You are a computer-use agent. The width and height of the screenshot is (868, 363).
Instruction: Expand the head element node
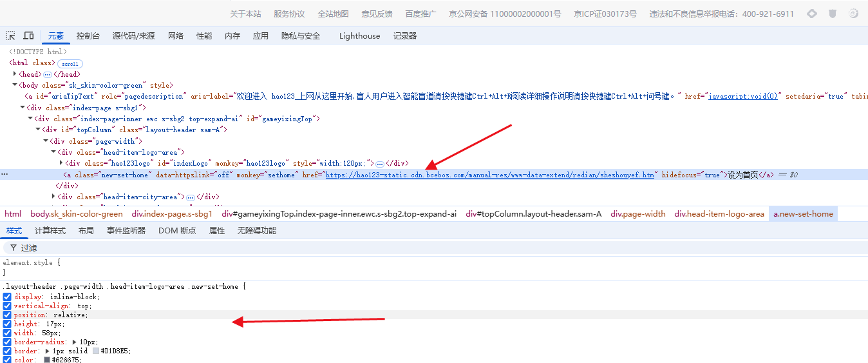(14, 74)
